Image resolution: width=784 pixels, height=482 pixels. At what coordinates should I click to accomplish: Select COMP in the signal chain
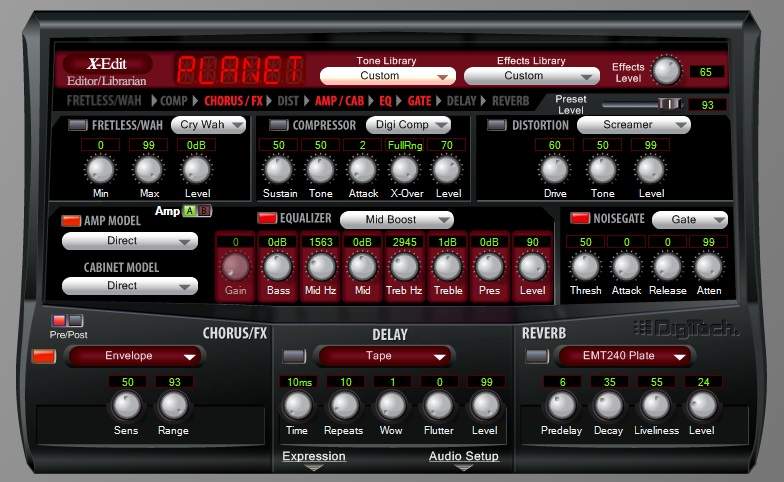point(174,101)
